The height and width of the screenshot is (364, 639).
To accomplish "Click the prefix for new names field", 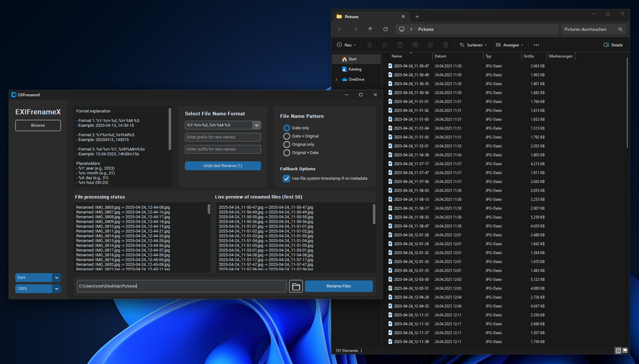I will (223, 137).
